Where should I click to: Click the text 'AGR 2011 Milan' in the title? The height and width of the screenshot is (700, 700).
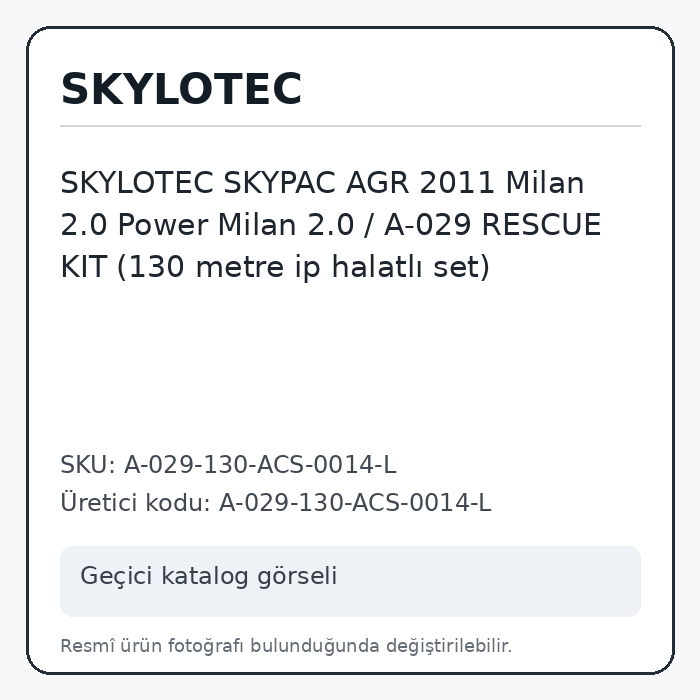click(465, 183)
